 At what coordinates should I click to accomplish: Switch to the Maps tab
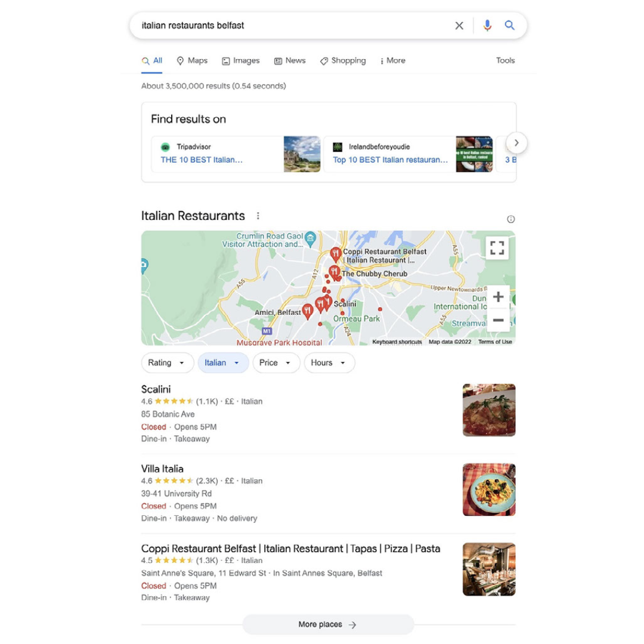192,61
